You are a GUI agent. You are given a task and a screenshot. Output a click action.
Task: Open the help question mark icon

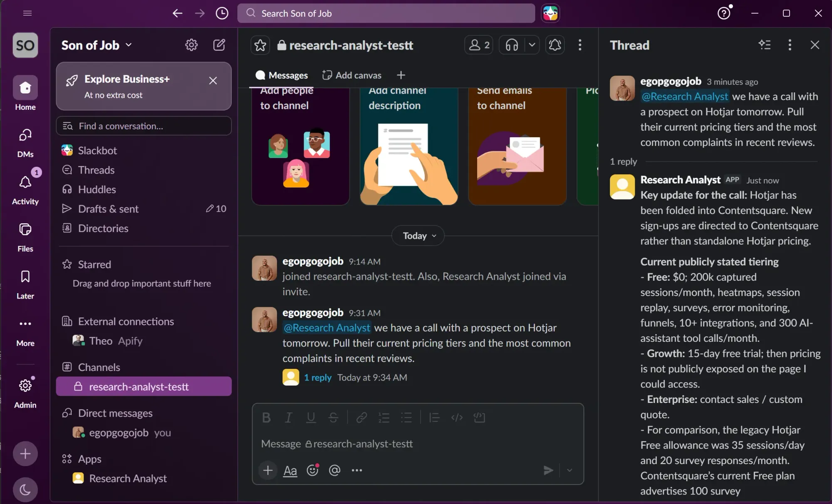tap(724, 13)
